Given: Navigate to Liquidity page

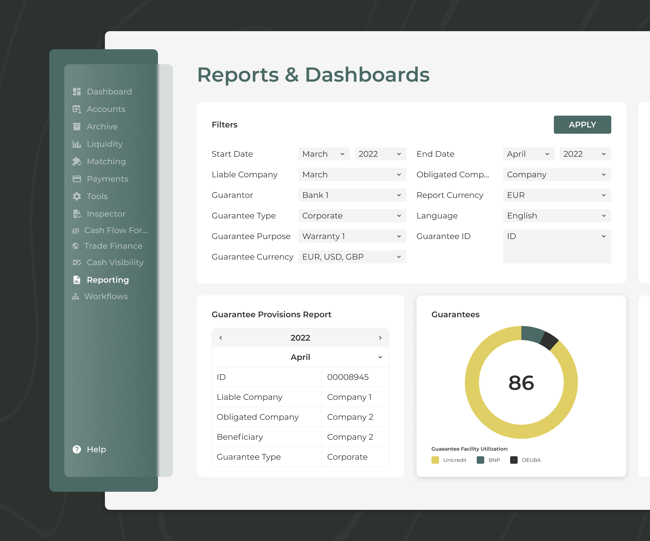Looking at the screenshot, I should [105, 144].
